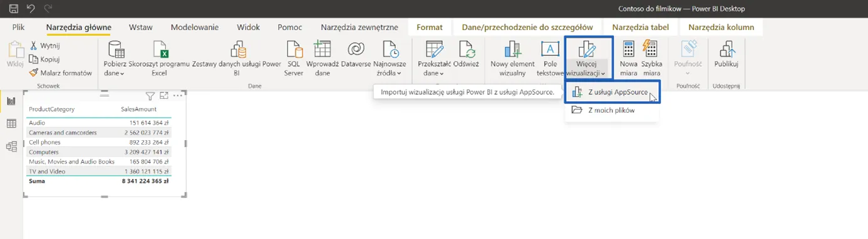Click the total value 8 341 224 365 zł
This screenshot has width=868, height=239.
pyautogui.click(x=145, y=181)
